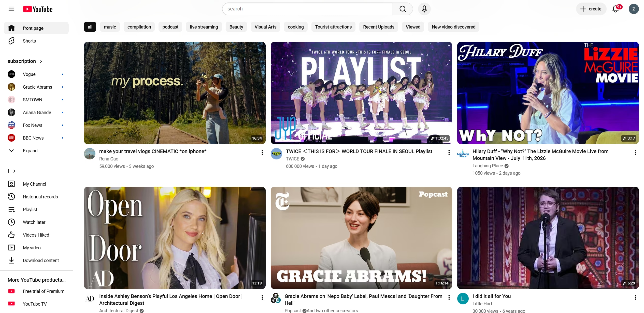Image resolution: width=644 pixels, height=313 pixels.
Task: Open more options for I did it all for You
Action: [635, 297]
